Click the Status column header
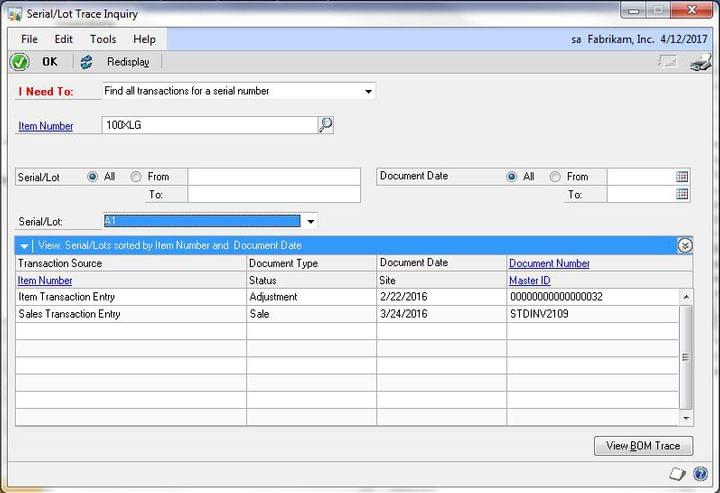This screenshot has width=720, height=493. pos(263,280)
